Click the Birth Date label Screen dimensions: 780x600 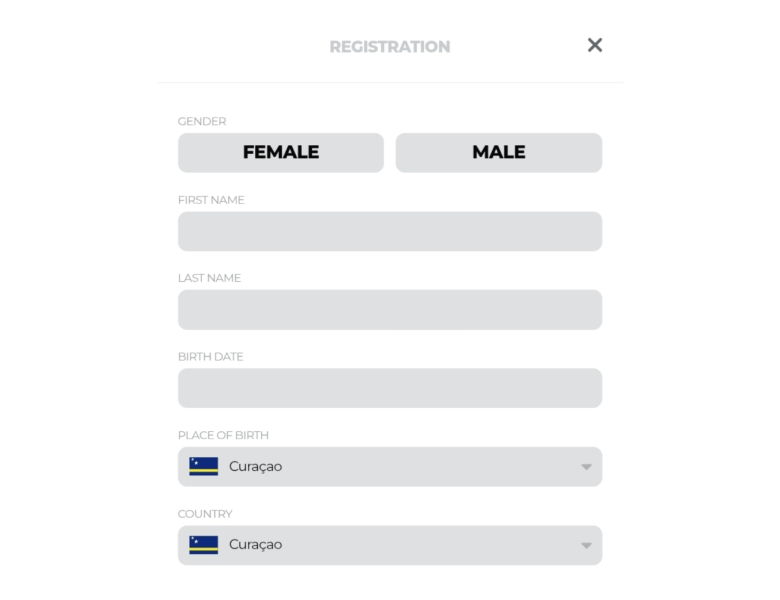(210, 357)
